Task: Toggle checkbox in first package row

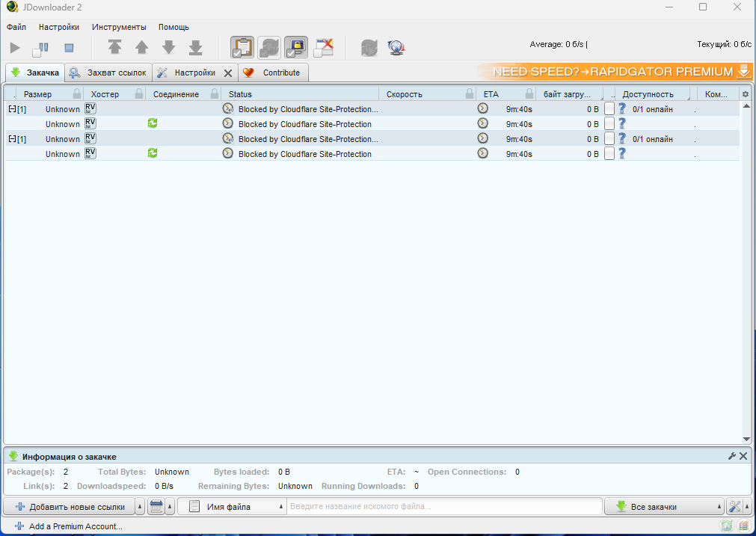Action: tap(609, 109)
